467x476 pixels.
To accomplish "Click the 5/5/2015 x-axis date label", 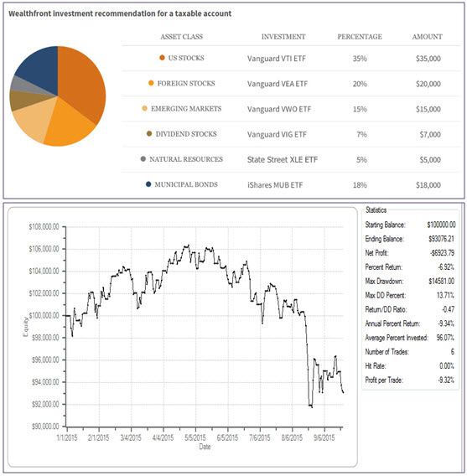I will tap(195, 437).
